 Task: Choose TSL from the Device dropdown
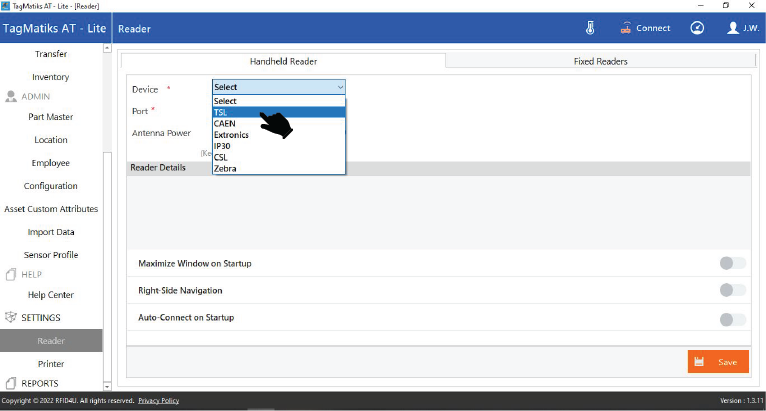point(278,112)
